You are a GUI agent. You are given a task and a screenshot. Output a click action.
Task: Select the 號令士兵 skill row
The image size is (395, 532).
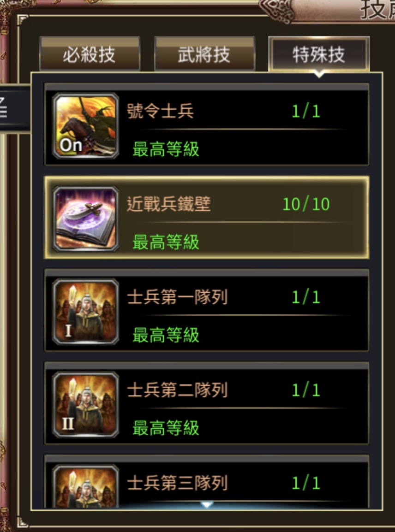[207, 124]
